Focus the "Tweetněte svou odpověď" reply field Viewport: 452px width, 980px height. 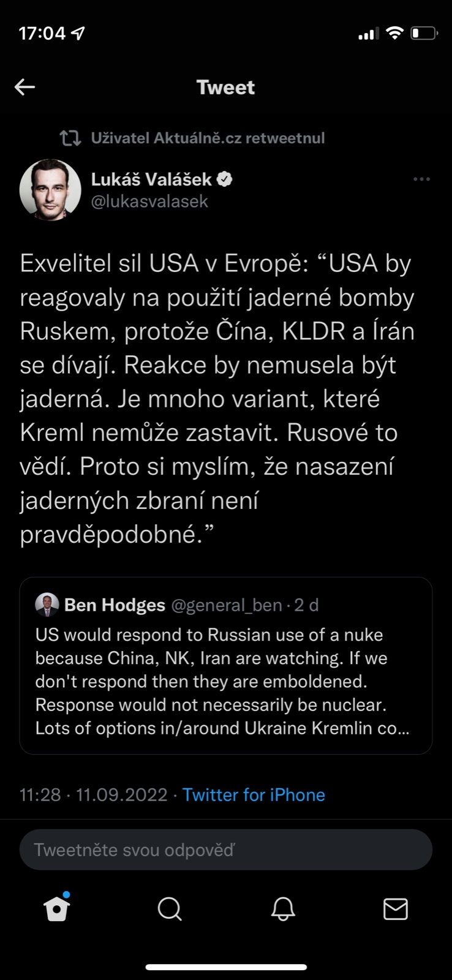pos(226,850)
